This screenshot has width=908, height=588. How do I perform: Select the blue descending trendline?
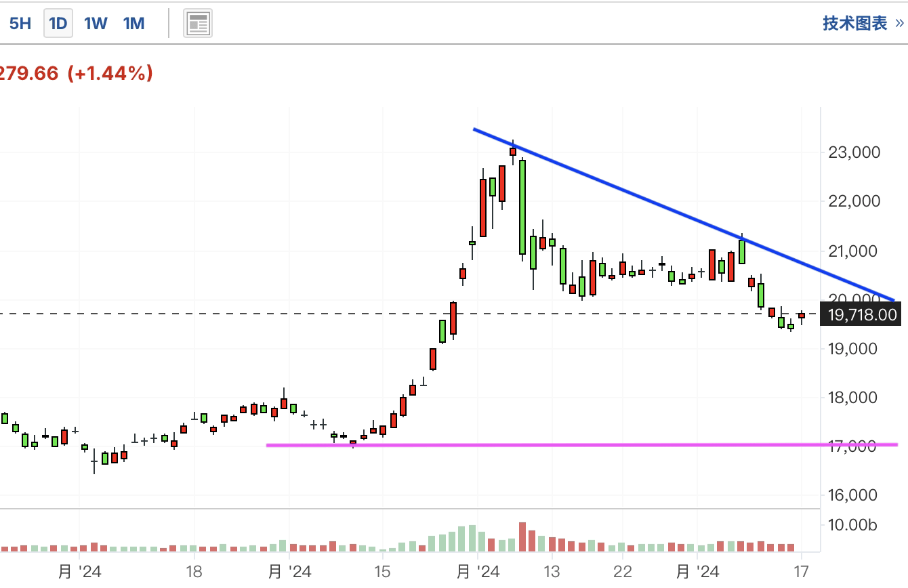tap(684, 215)
